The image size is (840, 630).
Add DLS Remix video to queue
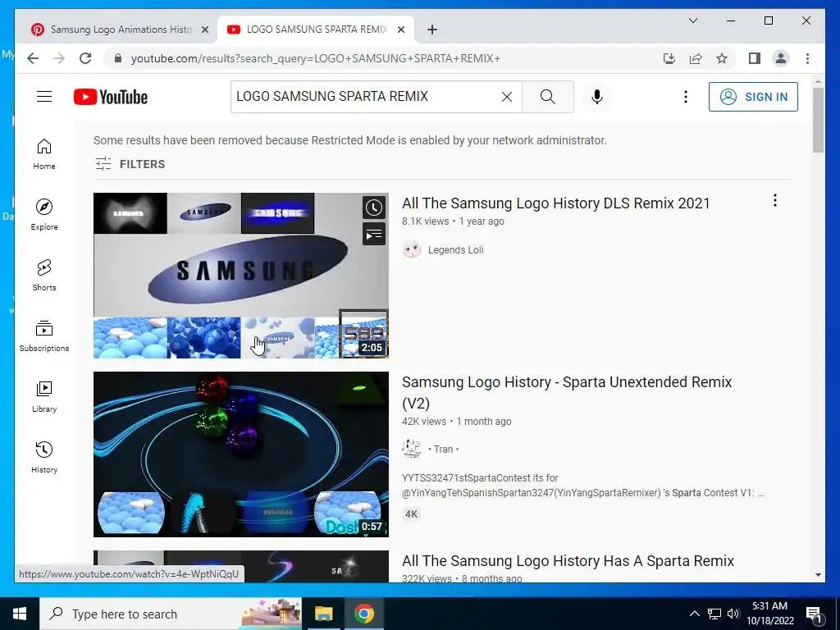point(374,234)
